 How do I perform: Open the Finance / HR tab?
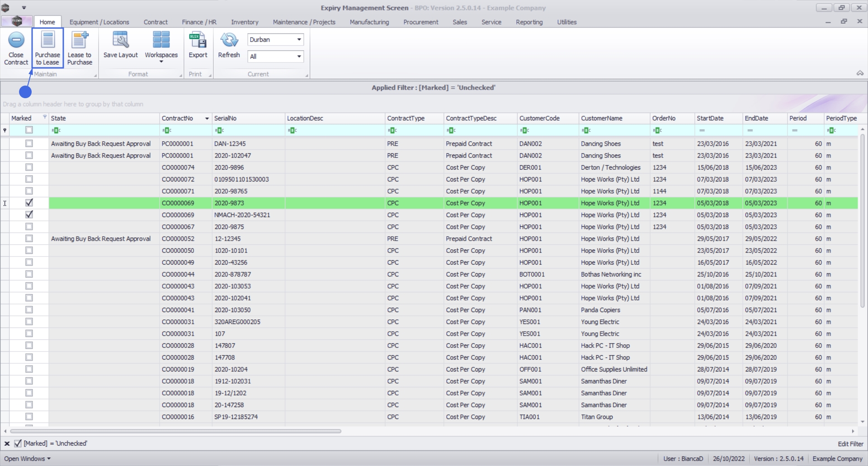click(199, 22)
